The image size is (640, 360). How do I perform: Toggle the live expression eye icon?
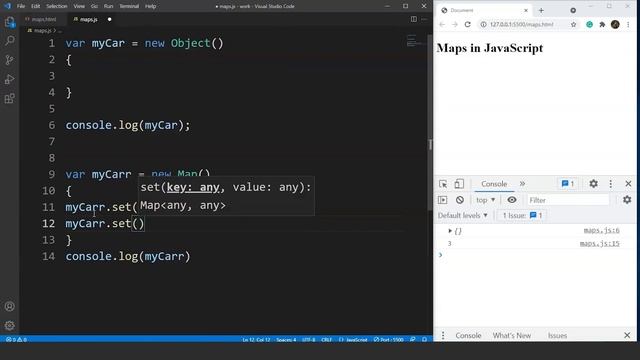click(x=512, y=200)
